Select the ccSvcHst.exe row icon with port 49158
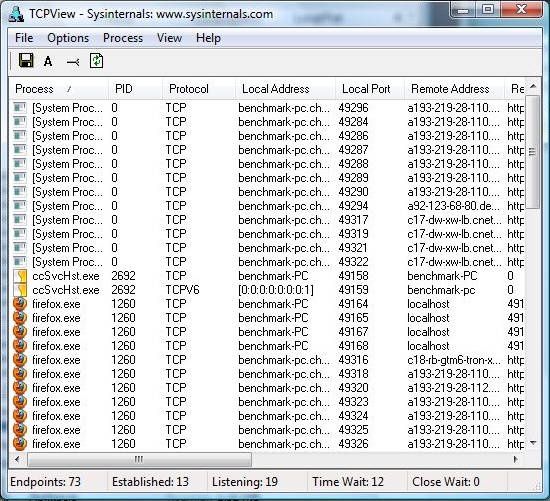 click(x=20, y=276)
